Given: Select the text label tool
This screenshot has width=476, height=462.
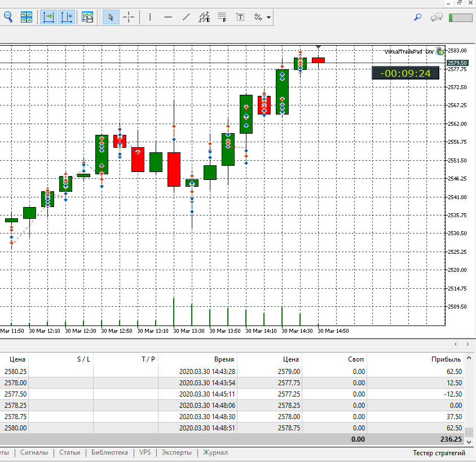Looking at the screenshot, I should (240, 17).
